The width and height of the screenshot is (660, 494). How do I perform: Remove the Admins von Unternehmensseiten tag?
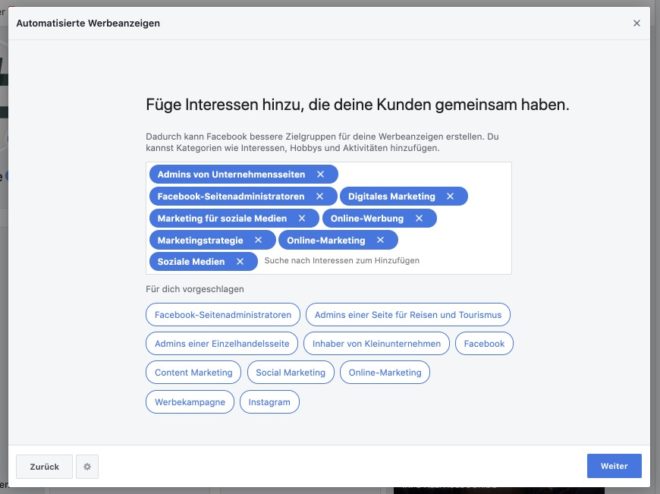coord(320,174)
